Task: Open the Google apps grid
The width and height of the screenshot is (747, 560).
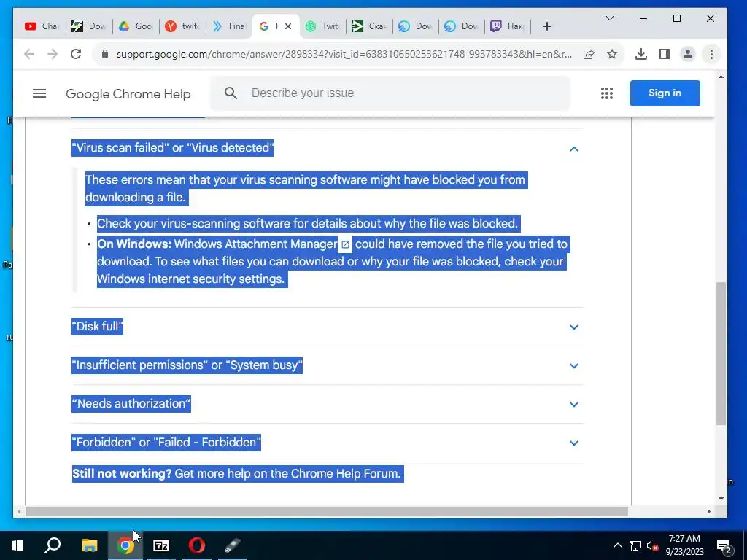Action: point(606,93)
